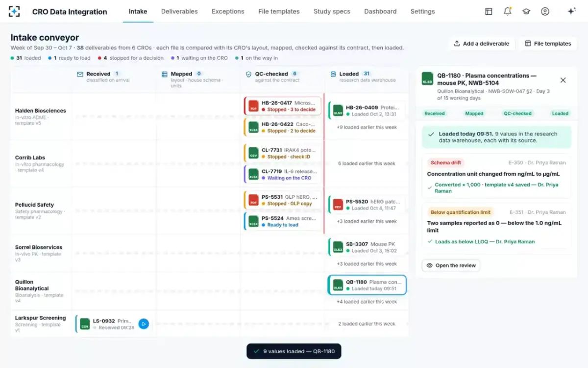Open the layout panel icon in header
The width and height of the screenshot is (588, 368).
point(489,11)
